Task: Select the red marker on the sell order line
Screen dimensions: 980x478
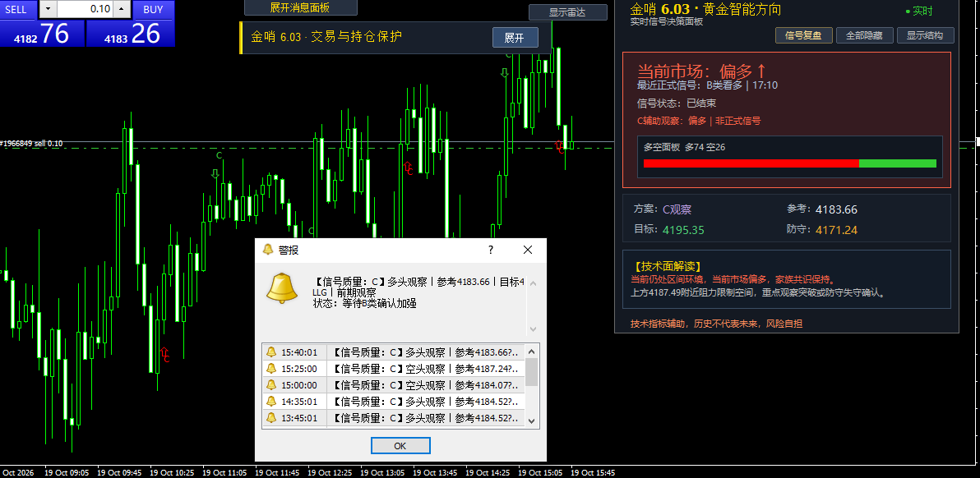Action: (560, 147)
